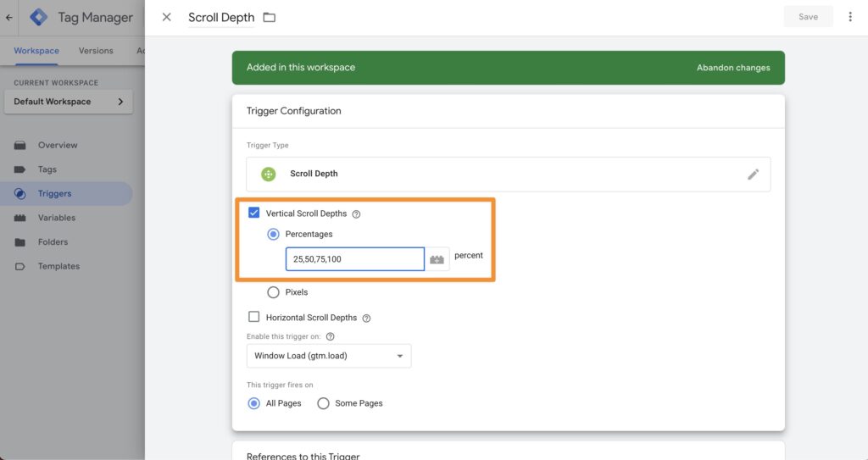Click the Trigger Configuration heading
The width and height of the screenshot is (868, 460).
tap(294, 111)
